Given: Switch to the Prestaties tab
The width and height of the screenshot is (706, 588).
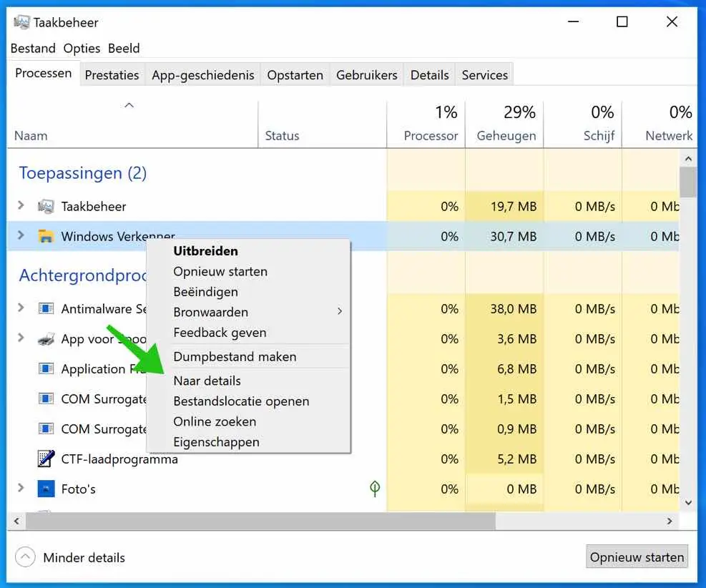Looking at the screenshot, I should pos(112,74).
